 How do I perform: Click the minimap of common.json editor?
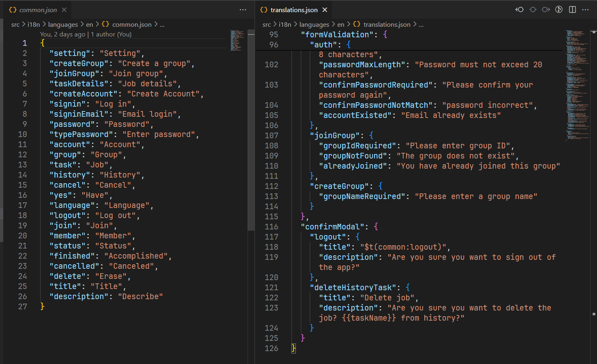pyautogui.click(x=237, y=40)
